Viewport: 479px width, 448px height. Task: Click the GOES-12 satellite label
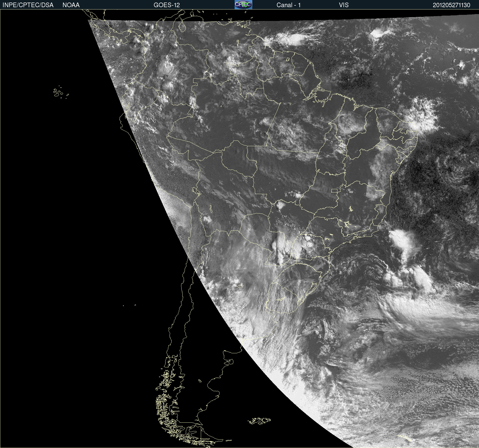click(167, 5)
